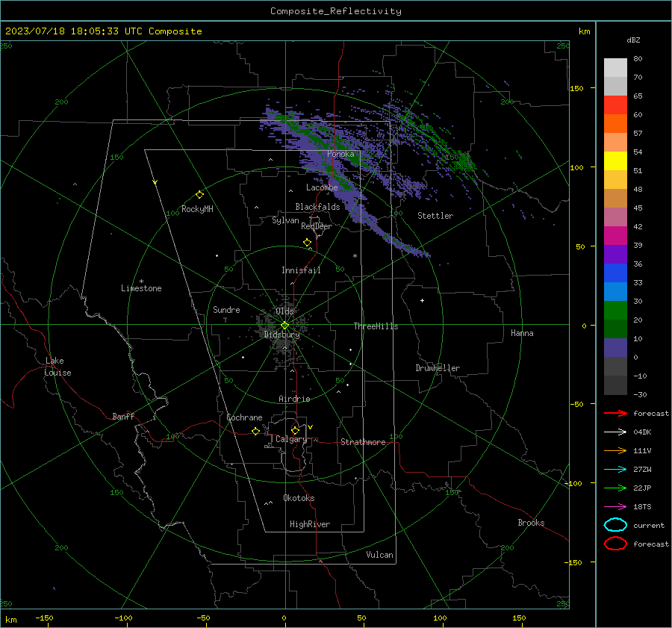Screen dimensions: 672x628
Task: Select the 10 dBZ slate purple swatch
Action: pyautogui.click(x=615, y=348)
